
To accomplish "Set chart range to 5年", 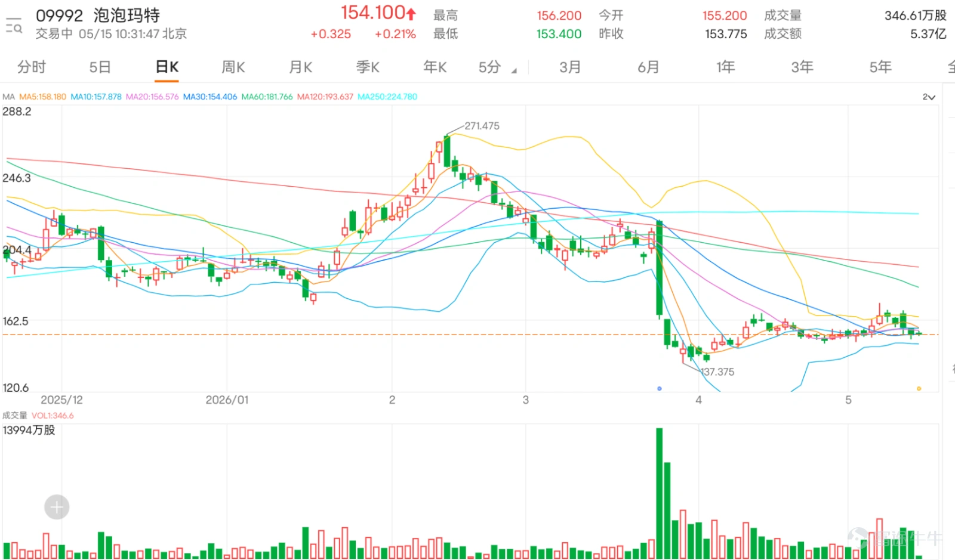I will (x=880, y=67).
